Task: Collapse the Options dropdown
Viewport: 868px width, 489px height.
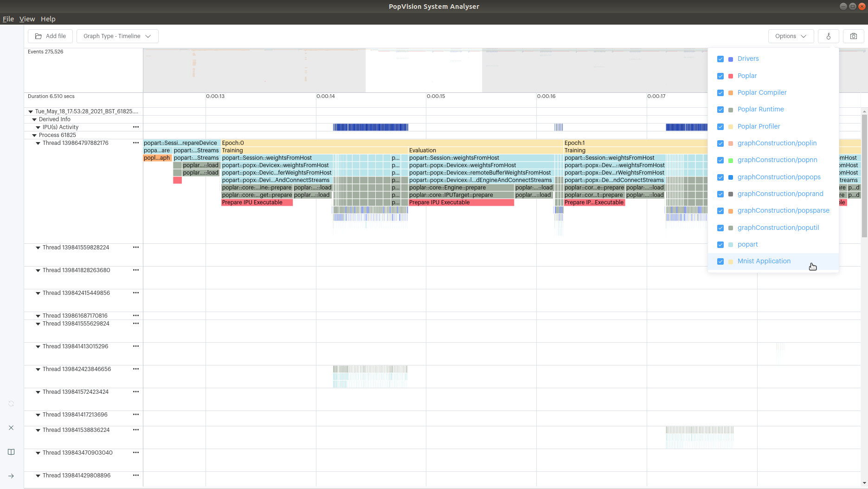Action: click(x=791, y=36)
